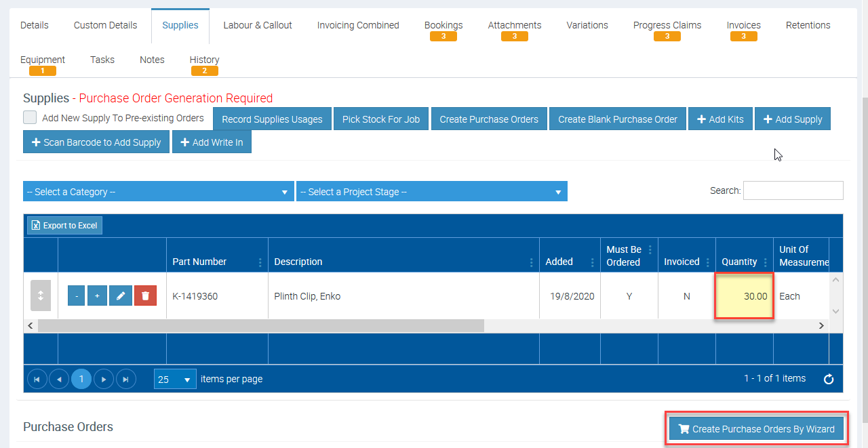Switch to the Labour & Callout tab
The height and width of the screenshot is (448, 868).
(258, 25)
